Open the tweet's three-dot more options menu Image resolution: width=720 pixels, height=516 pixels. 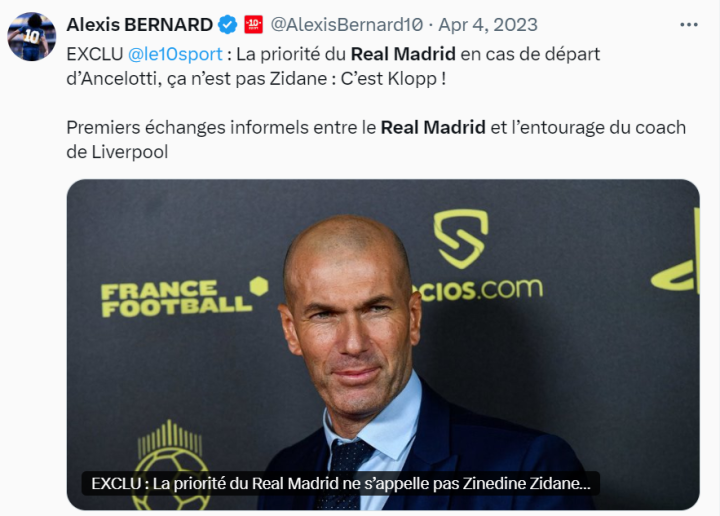[689, 25]
